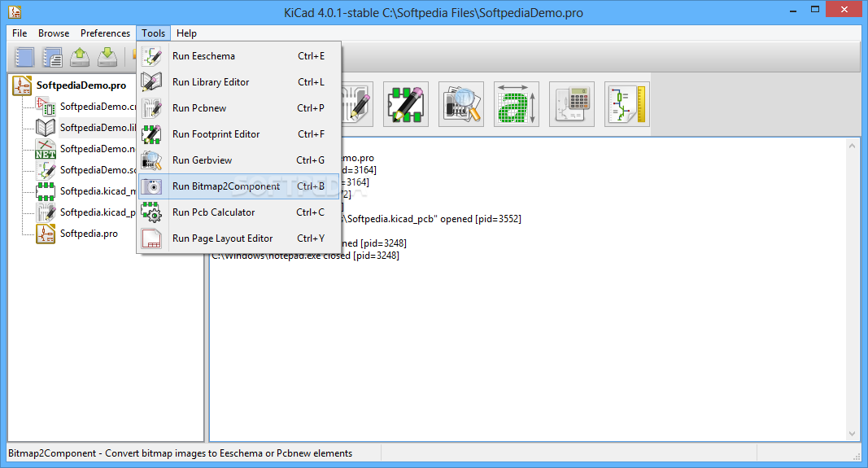Select SoftpediaDemo.pro root tree item
The height and width of the screenshot is (468, 868).
pos(81,85)
